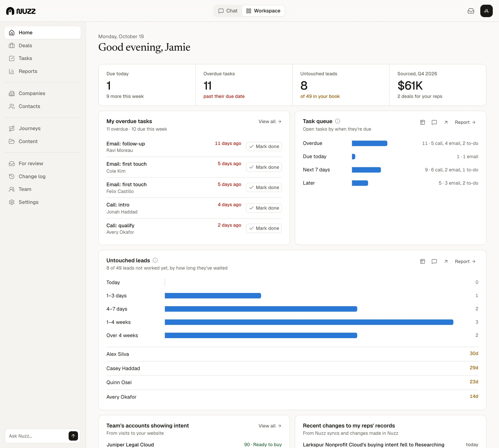Viewport: 499px width, 448px height.
Task: Click the Untouched leads stat card
Action: tap(341, 85)
